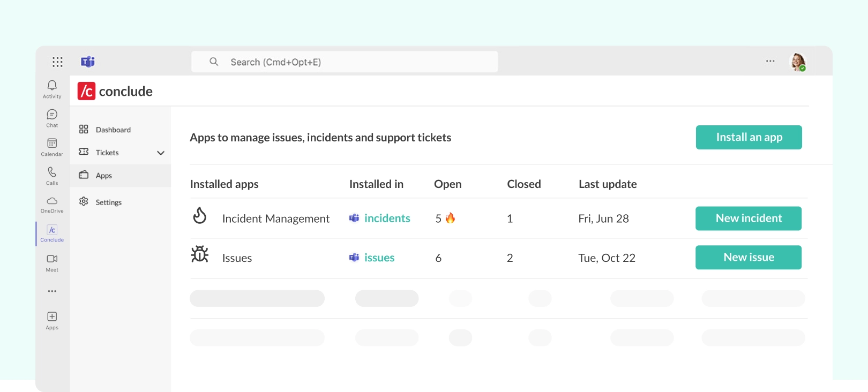Click the New incident button

pos(749,218)
